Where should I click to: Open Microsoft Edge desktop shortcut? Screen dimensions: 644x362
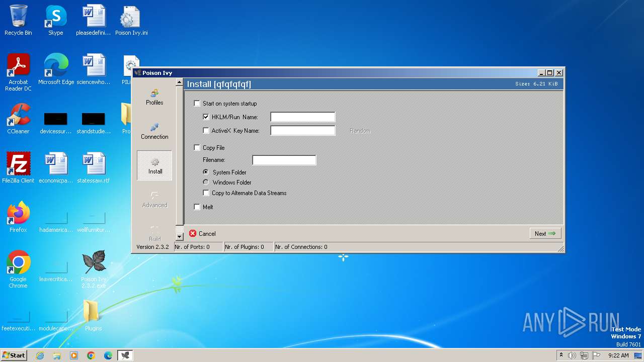coord(56,69)
